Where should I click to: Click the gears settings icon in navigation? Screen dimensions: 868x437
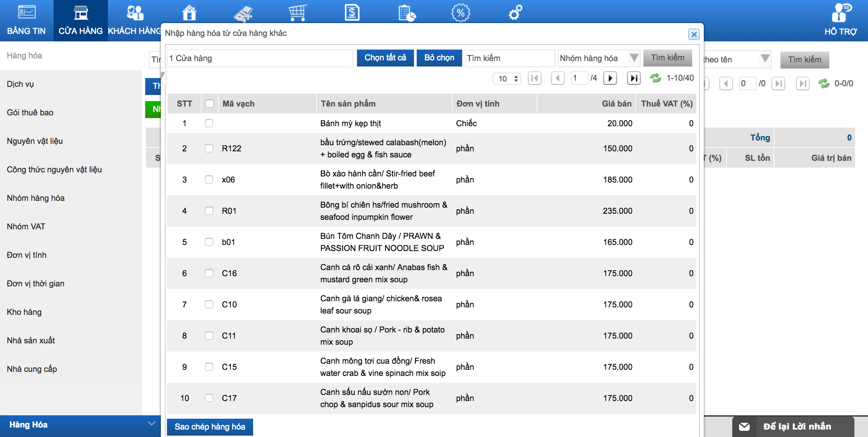pyautogui.click(x=515, y=13)
